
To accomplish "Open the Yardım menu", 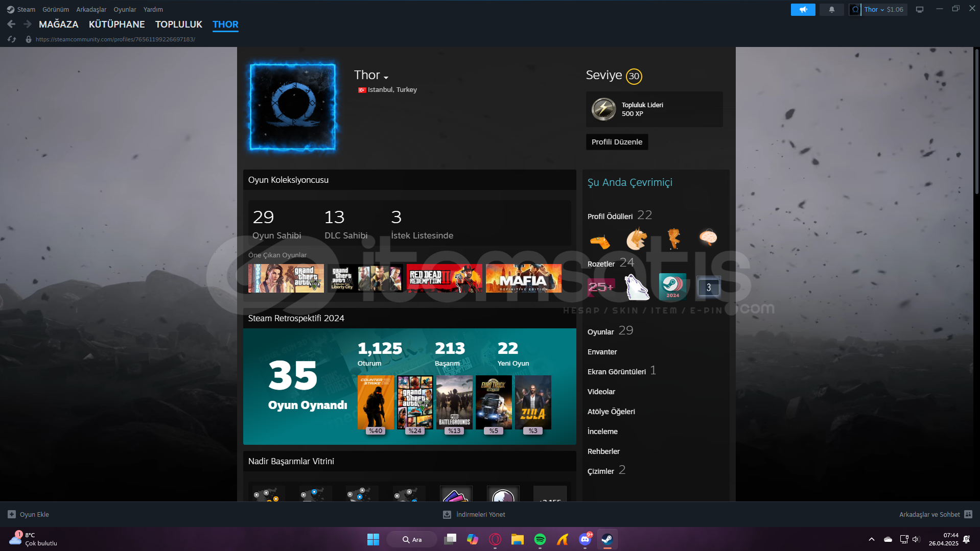I will [153, 9].
